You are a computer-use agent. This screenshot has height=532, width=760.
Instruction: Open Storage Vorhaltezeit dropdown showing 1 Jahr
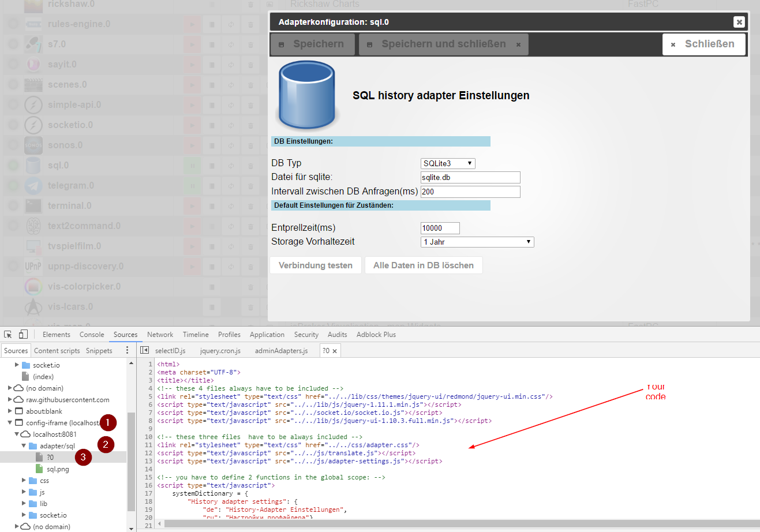tap(477, 242)
